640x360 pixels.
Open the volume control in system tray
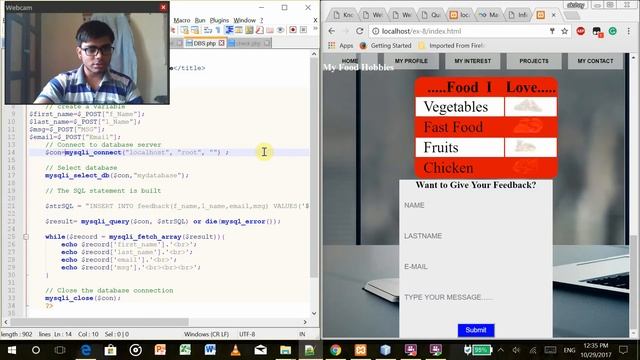click(516, 350)
